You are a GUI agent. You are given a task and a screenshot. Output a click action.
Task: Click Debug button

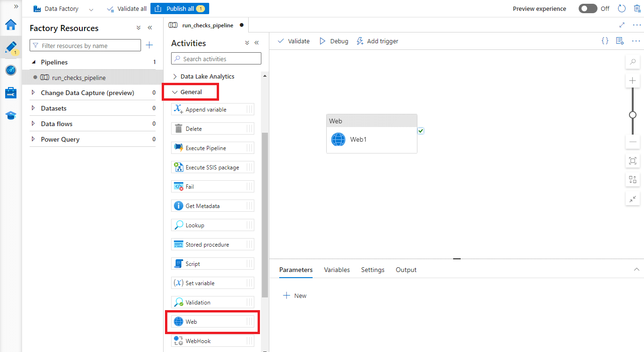[334, 41]
